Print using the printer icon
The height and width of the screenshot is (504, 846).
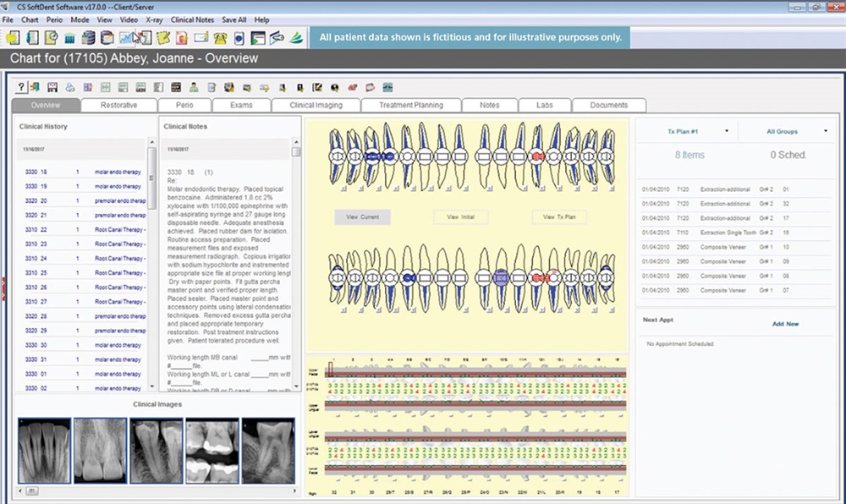click(70, 87)
